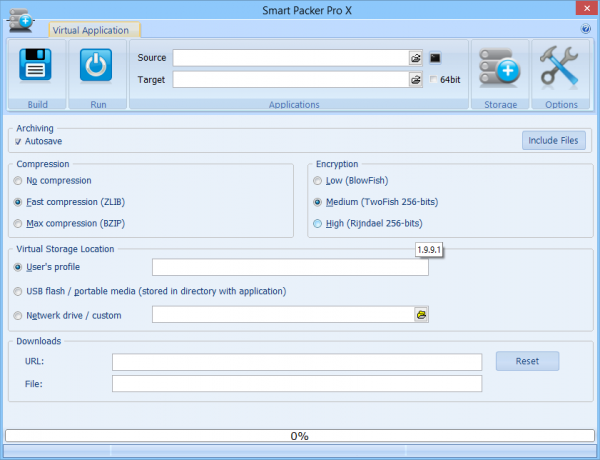Click the Reset button

[527, 361]
